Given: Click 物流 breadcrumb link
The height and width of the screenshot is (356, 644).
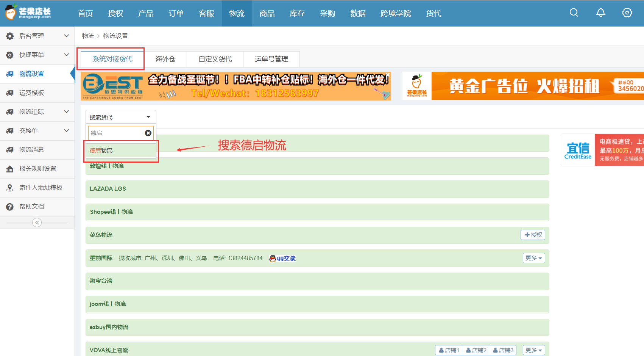Looking at the screenshot, I should pos(88,36).
